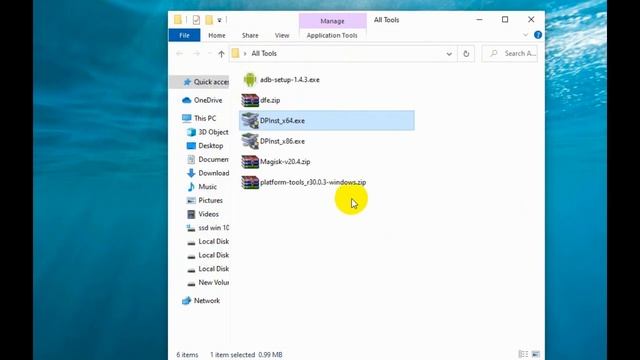The height and width of the screenshot is (360, 640).
Task: Navigate forward with the forward arrow
Action: [196, 53]
